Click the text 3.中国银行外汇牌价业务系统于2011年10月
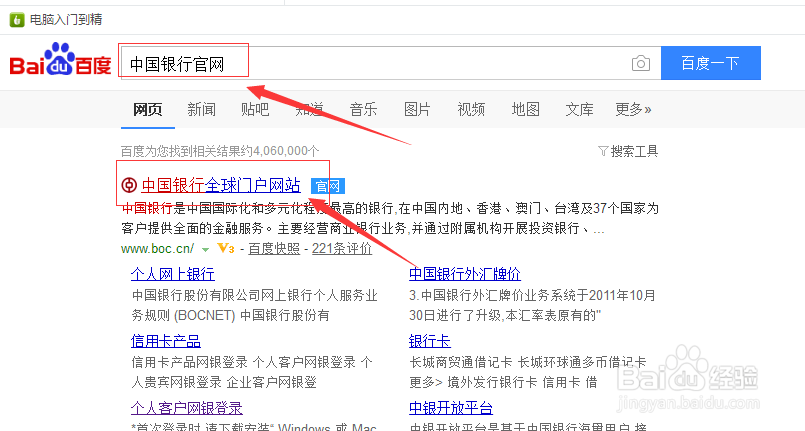Screen dimensions: 805x431 coord(532,296)
